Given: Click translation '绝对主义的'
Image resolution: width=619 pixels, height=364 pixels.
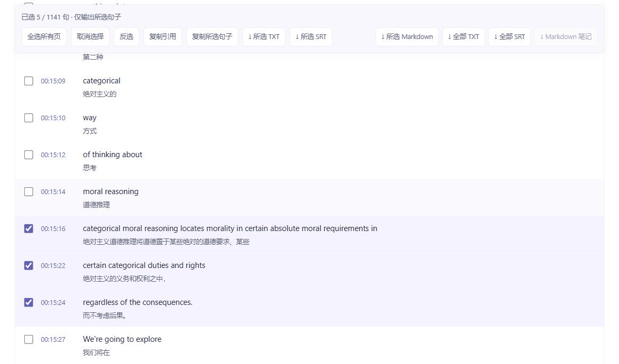Looking at the screenshot, I should coord(99,94).
